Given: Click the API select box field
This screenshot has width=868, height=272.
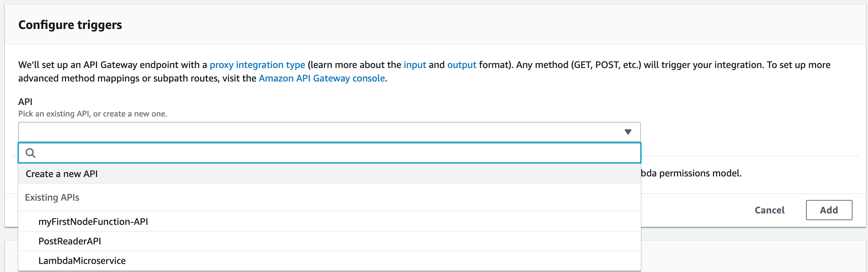Looking at the screenshot, I should [x=330, y=132].
